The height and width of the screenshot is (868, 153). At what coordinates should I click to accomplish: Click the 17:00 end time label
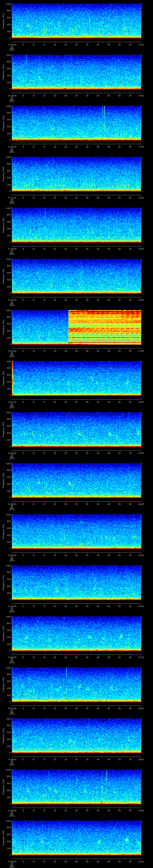[x=141, y=147]
